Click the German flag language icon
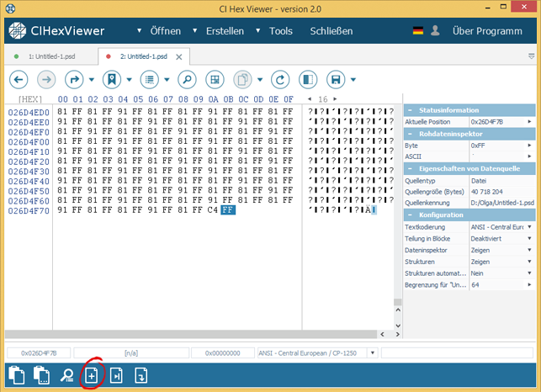The height and width of the screenshot is (392, 541). coord(418,31)
